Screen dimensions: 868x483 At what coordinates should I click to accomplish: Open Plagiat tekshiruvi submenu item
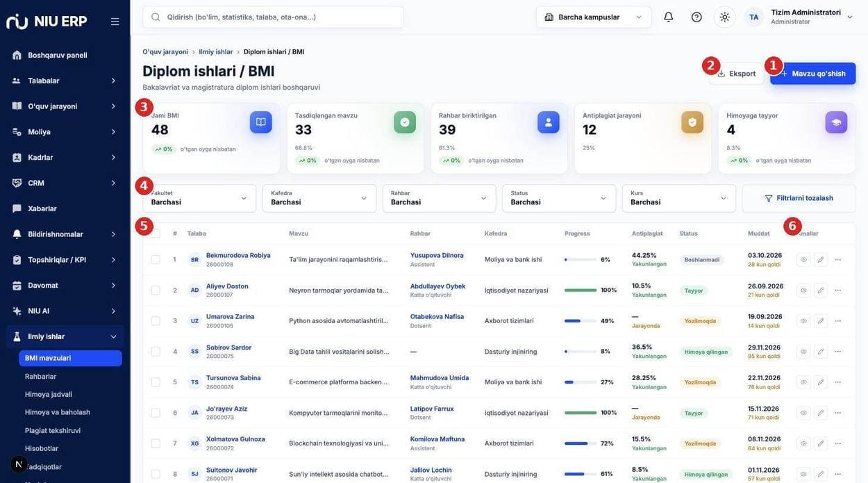[53, 430]
